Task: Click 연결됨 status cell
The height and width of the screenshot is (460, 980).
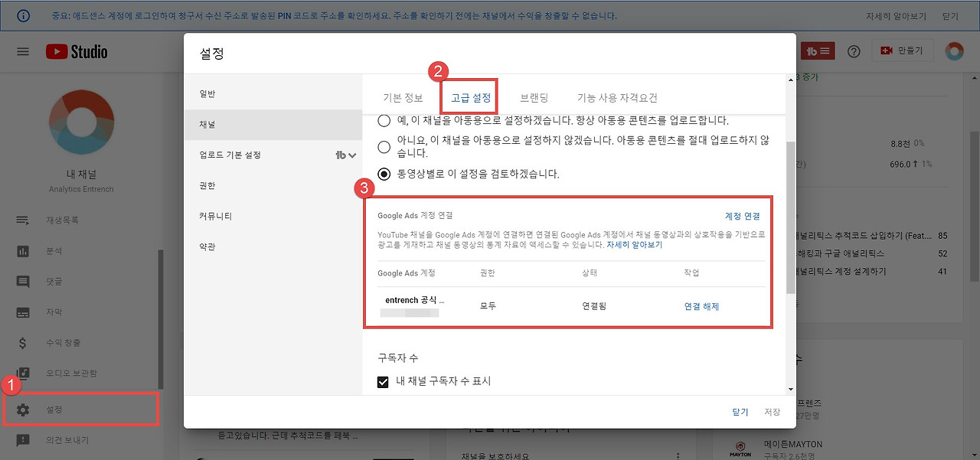Action: click(x=594, y=306)
